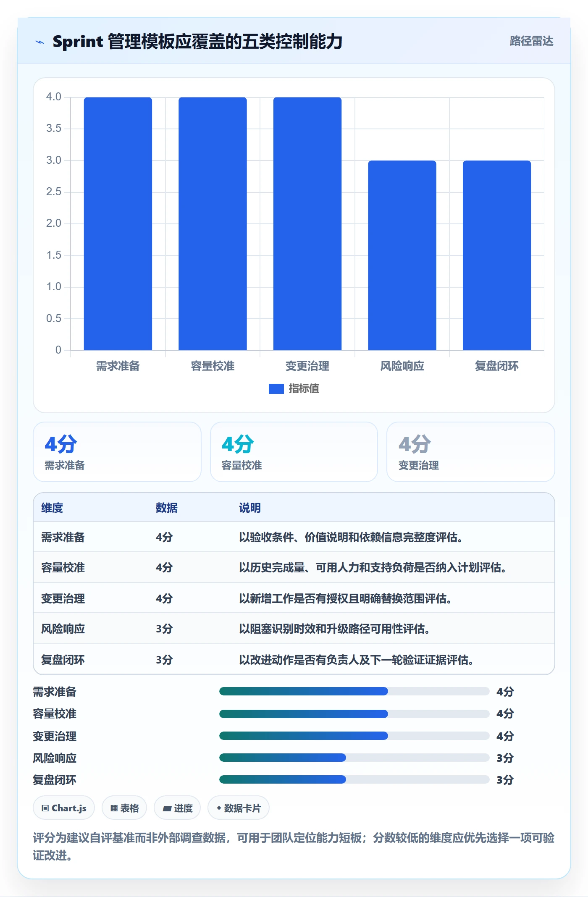Screen dimensions: 588x897
Task: Select the 需求准备 bar in the chart
Action: pos(118,224)
